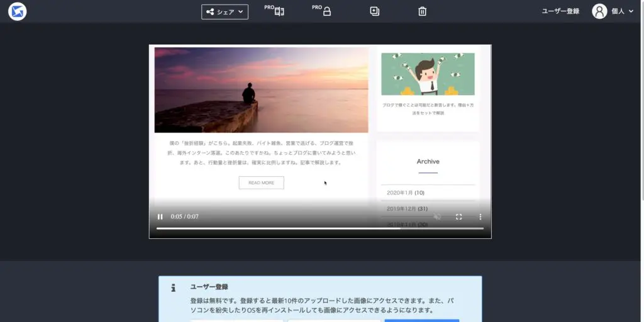Select the READ MORE box in video
This screenshot has width=644, height=322.
click(x=261, y=183)
